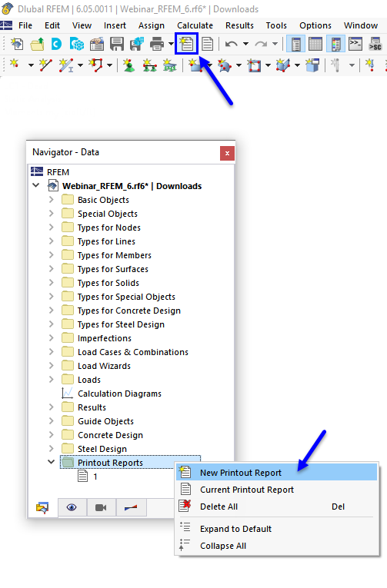Click the New Node tool icon
The width and height of the screenshot is (387, 588).
(x=15, y=64)
